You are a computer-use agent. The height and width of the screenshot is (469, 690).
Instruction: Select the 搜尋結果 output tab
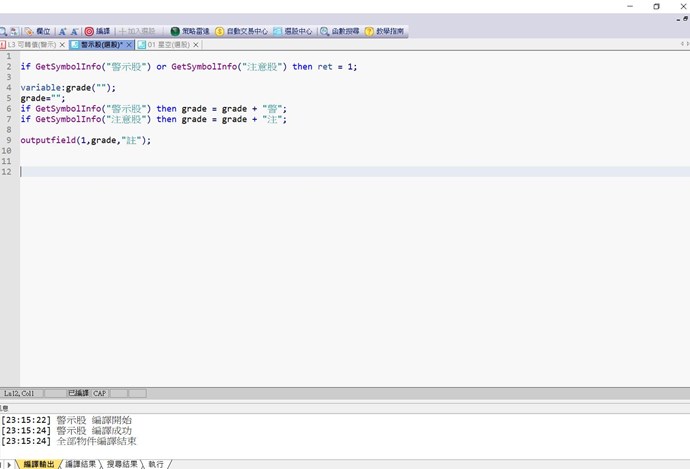122,464
